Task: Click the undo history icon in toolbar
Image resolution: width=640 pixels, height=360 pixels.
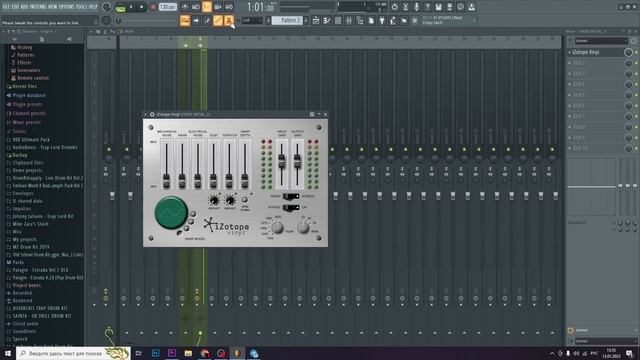Action: tap(394, 7)
